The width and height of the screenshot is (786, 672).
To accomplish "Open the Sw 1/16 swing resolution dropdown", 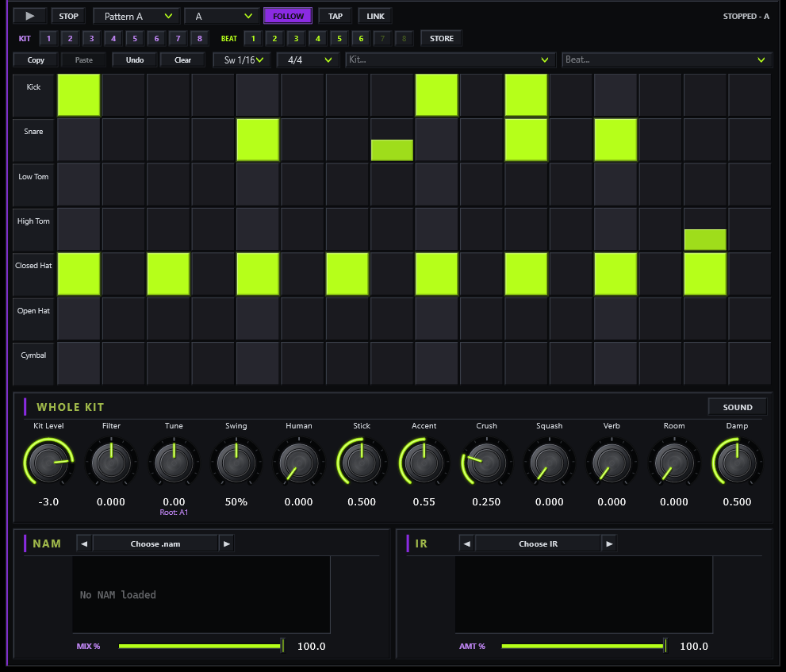I will pos(242,60).
